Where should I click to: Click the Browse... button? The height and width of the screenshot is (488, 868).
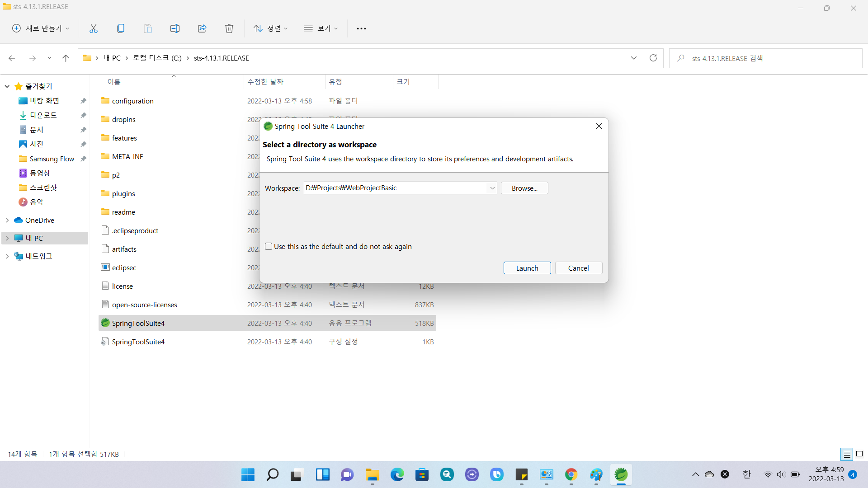[524, 188]
